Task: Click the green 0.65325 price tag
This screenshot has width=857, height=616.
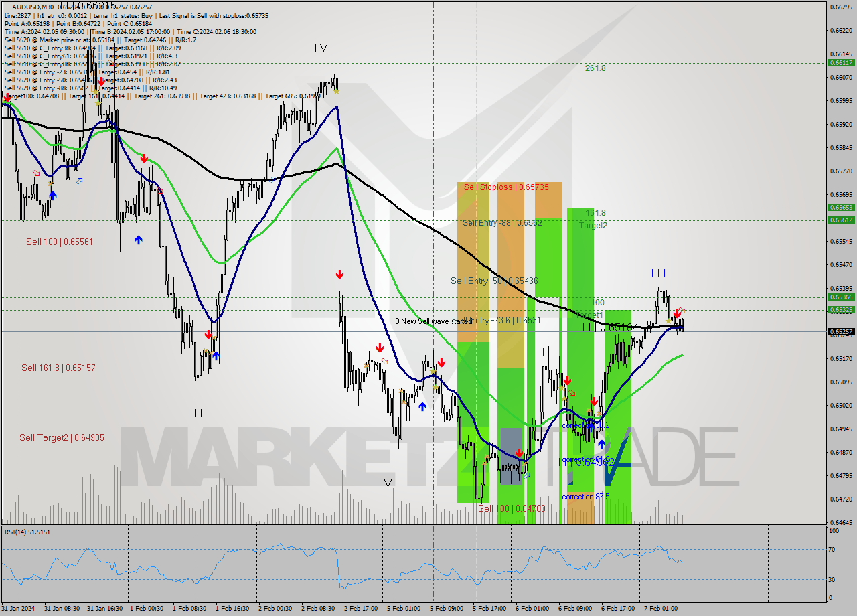Action: [841, 309]
